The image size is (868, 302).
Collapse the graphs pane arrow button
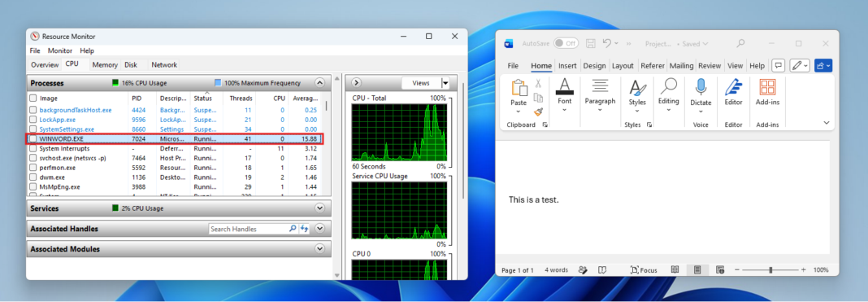point(356,82)
